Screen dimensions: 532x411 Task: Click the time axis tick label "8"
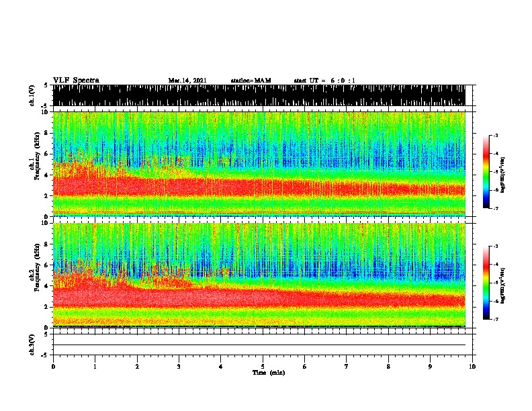click(x=388, y=367)
